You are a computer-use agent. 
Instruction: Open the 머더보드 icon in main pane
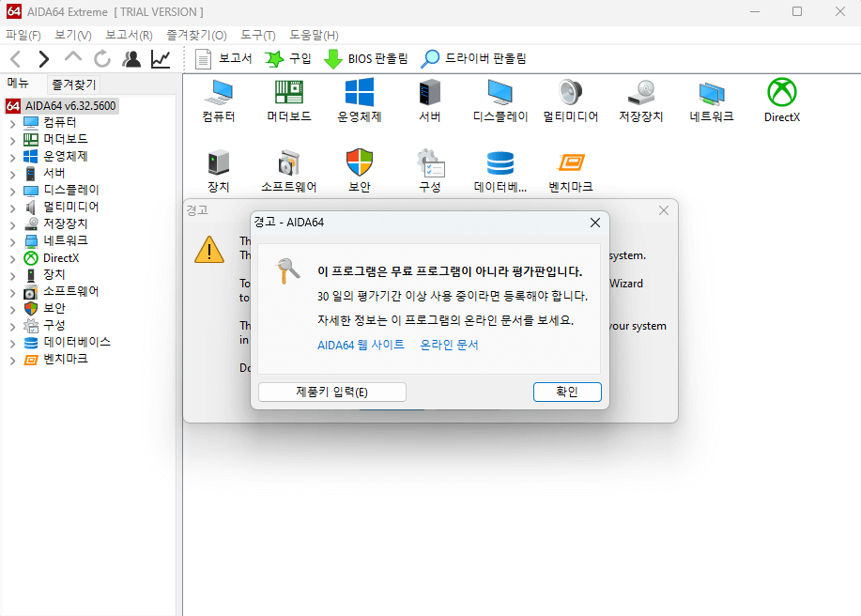(289, 100)
